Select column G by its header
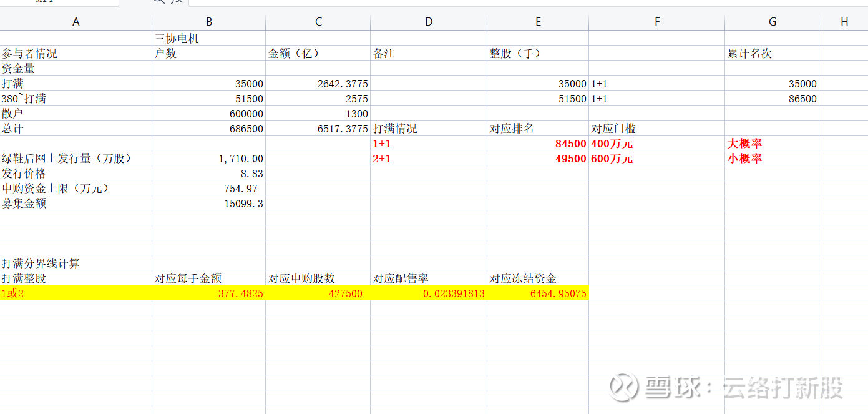868x414 pixels. [772, 22]
